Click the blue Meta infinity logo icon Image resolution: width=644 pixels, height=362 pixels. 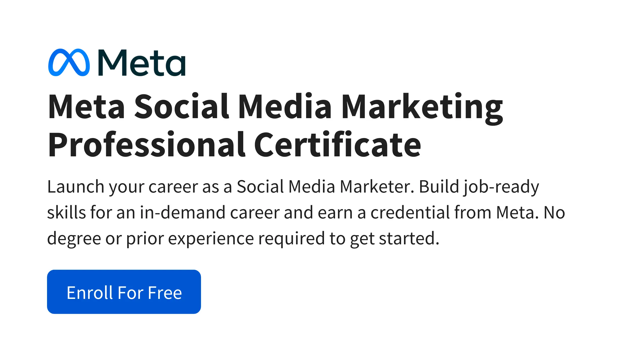(69, 62)
